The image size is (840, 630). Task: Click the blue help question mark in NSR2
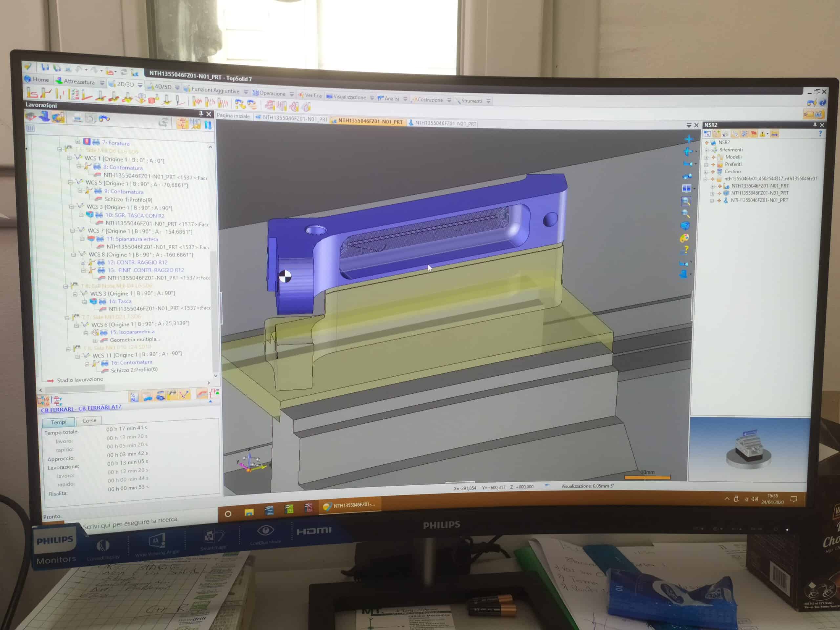[820, 134]
